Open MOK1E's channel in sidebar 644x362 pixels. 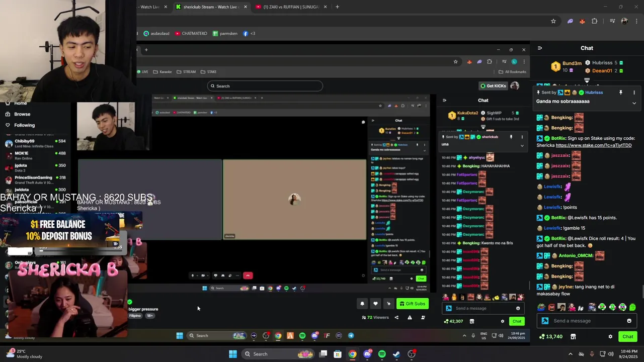35,155
